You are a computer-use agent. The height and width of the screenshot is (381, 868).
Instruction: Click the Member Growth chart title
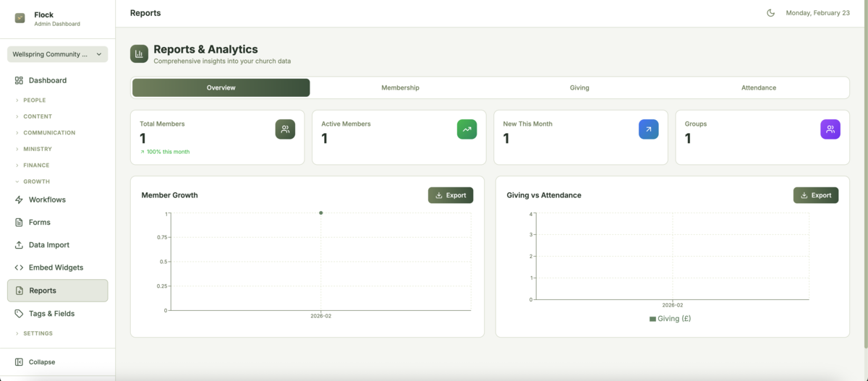(169, 195)
